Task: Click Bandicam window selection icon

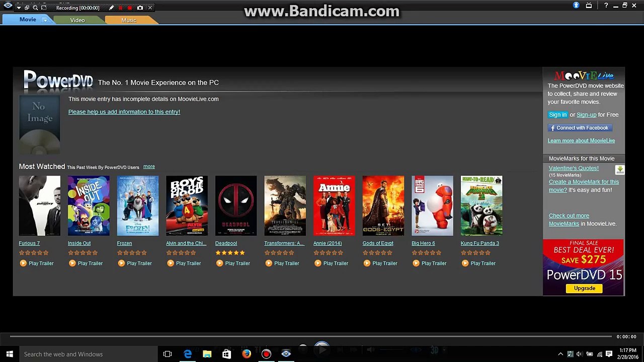Action: [27, 8]
